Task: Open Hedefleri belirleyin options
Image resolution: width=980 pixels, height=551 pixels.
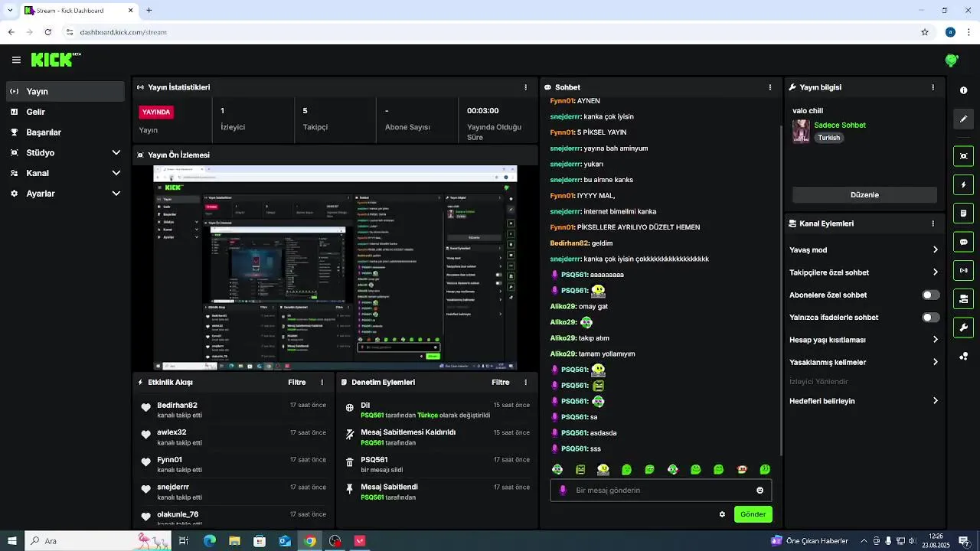Action: click(864, 401)
